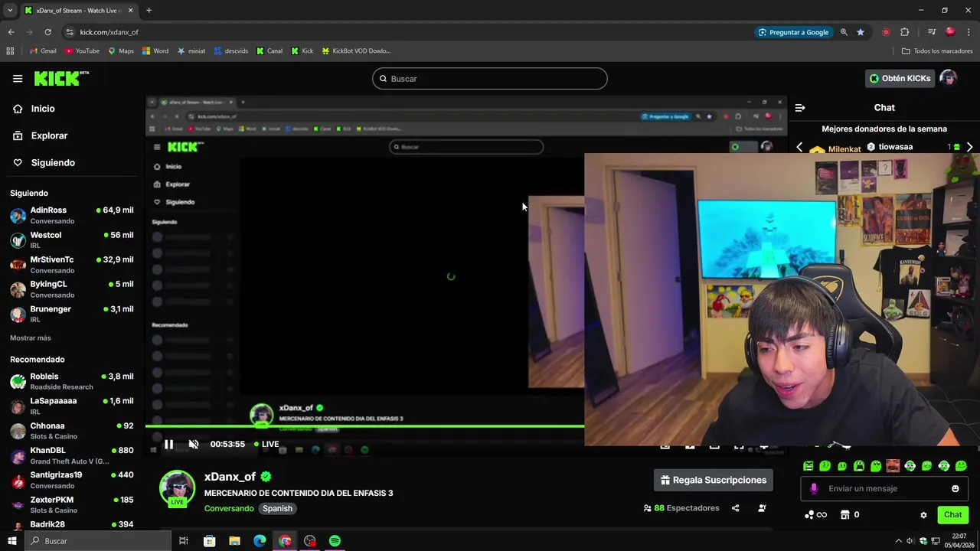Open Chrome extensions puzzle menu
The height and width of the screenshot is (551, 980).
(905, 32)
